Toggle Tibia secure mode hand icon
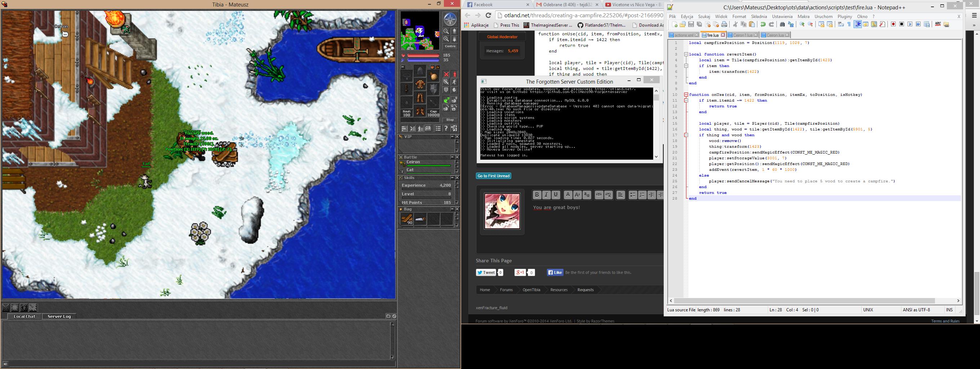This screenshot has width=980, height=369. pyautogui.click(x=454, y=90)
